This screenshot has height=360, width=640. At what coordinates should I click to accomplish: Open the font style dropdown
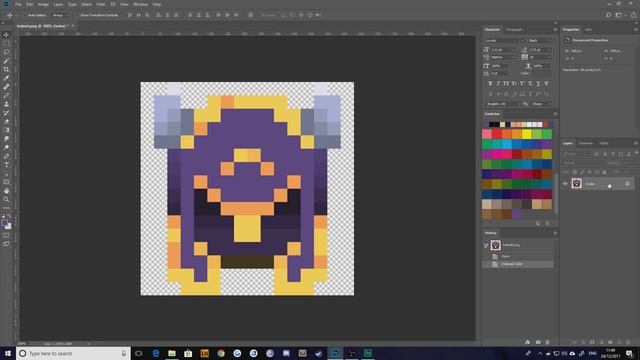[x=540, y=41]
